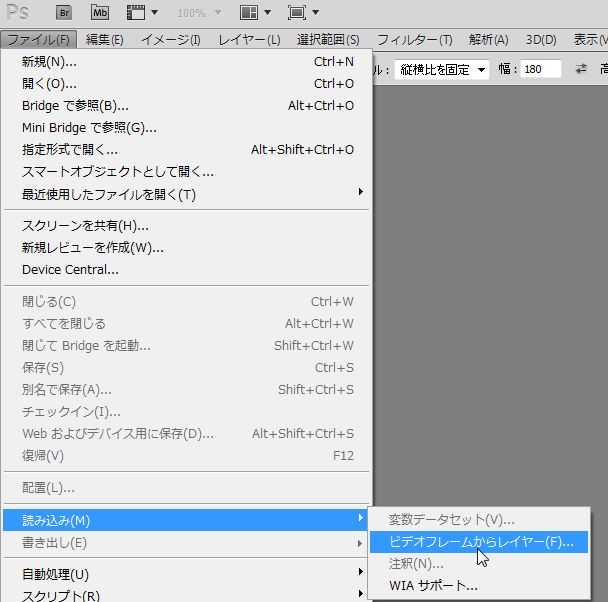Select Mini Bridge で参照(G)... menu item
This screenshot has height=602, width=608.
[188, 128]
